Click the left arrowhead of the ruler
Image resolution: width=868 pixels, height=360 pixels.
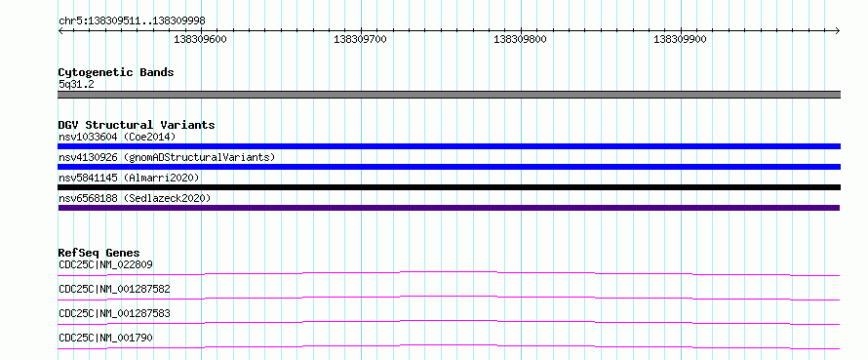pyautogui.click(x=60, y=30)
